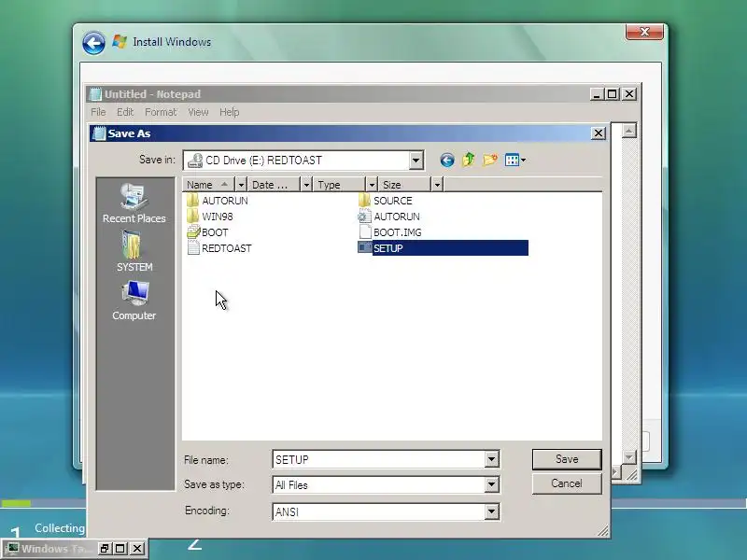The height and width of the screenshot is (560, 747).
Task: Open the Views menu icon
Action: (x=514, y=160)
